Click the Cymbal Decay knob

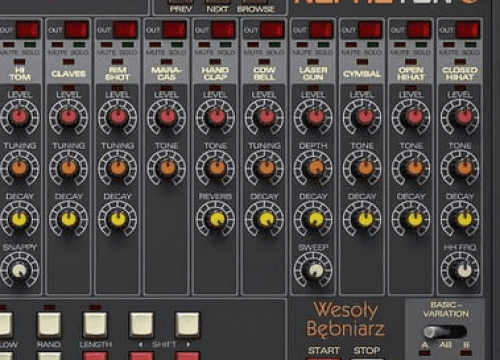pyautogui.click(x=362, y=219)
